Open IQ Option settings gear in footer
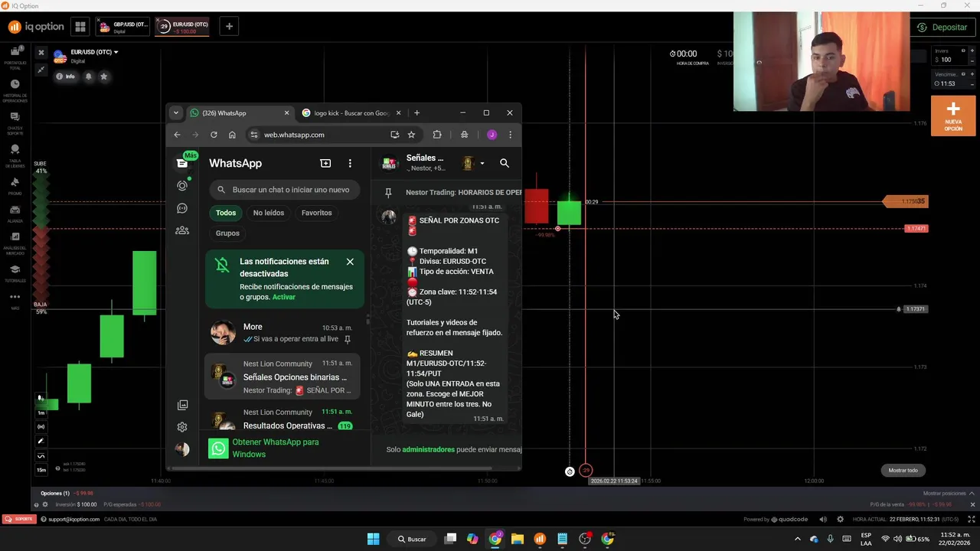The image size is (980, 551). click(840, 519)
